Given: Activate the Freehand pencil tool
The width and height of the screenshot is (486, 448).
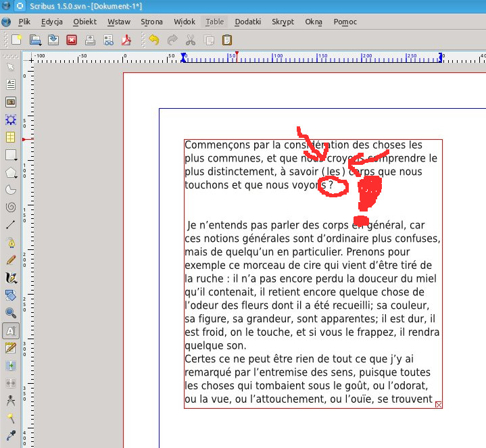Looking at the screenshot, I should [10, 259].
